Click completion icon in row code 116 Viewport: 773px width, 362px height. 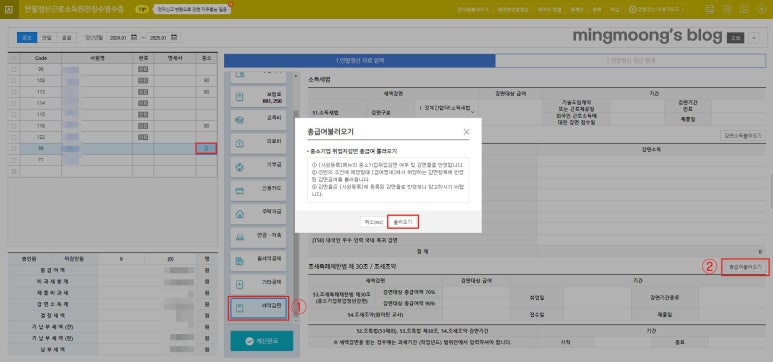point(143,126)
